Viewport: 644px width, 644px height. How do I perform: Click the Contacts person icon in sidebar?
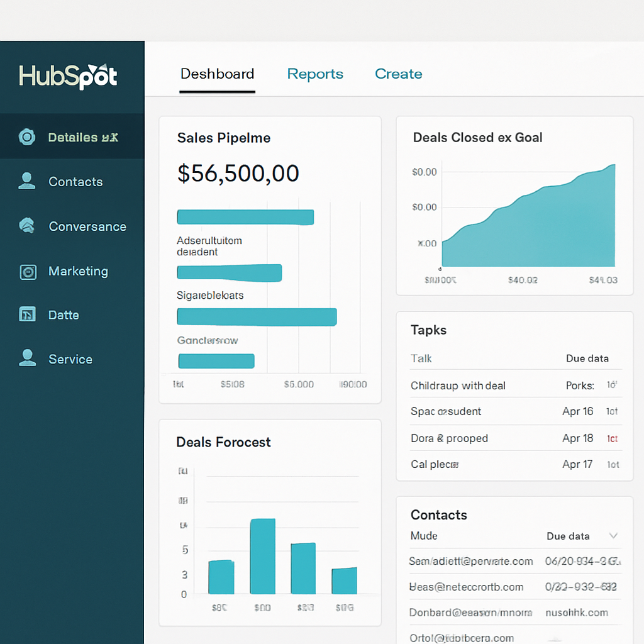27,181
